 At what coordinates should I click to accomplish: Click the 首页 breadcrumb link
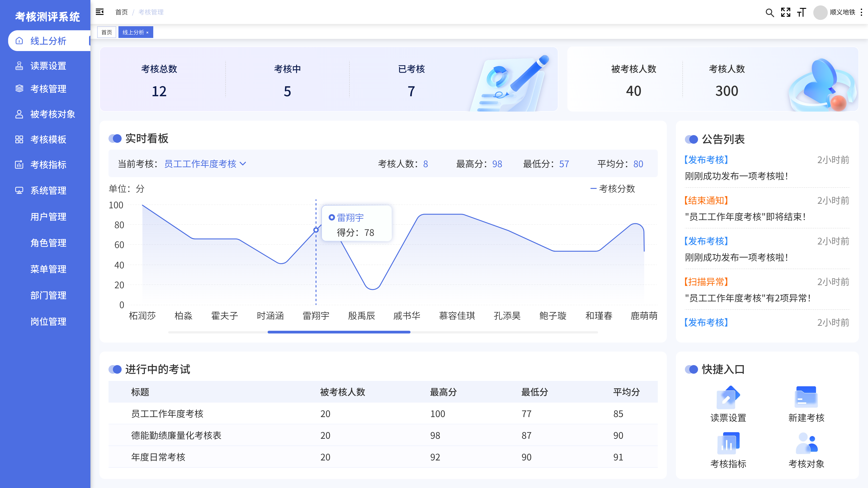tap(121, 12)
